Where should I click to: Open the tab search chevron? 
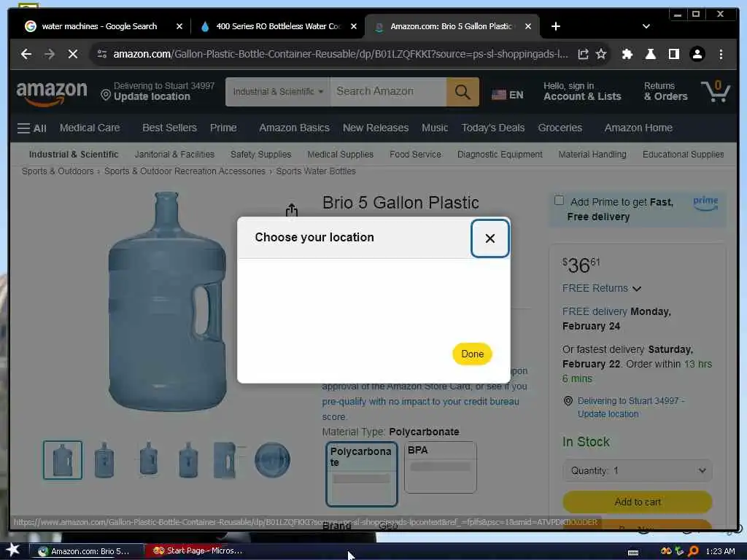click(x=646, y=26)
